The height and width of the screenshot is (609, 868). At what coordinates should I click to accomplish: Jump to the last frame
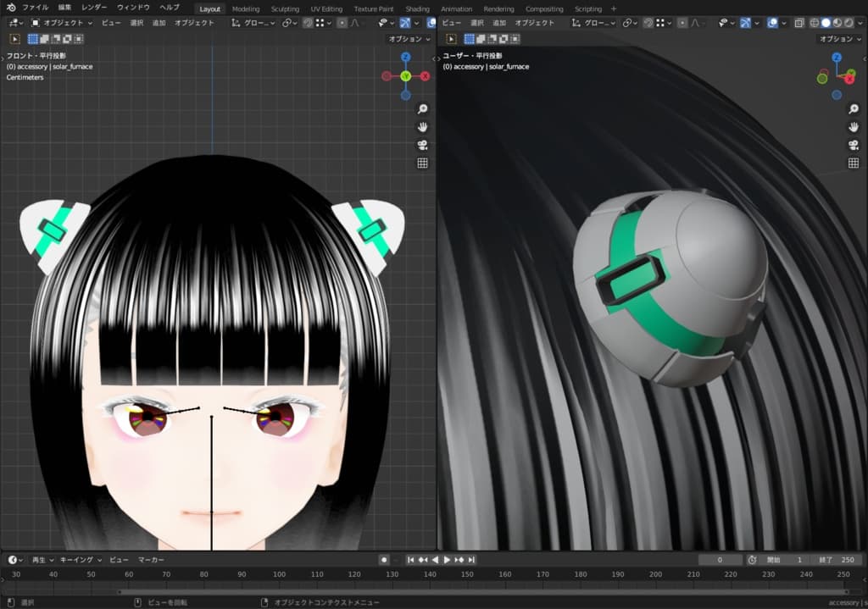[470, 559]
